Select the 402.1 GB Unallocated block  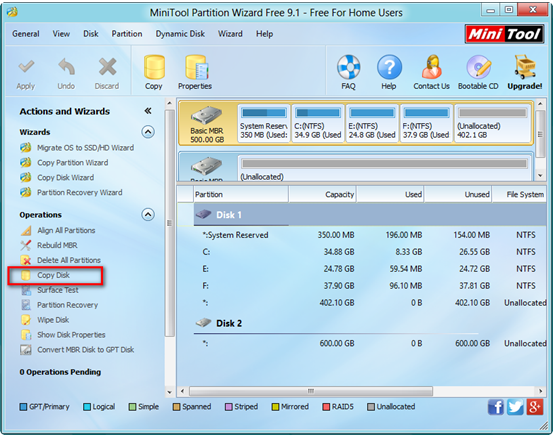(492, 123)
